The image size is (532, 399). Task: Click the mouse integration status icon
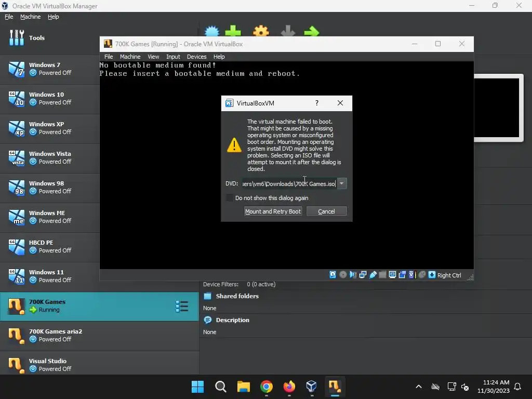click(x=422, y=275)
